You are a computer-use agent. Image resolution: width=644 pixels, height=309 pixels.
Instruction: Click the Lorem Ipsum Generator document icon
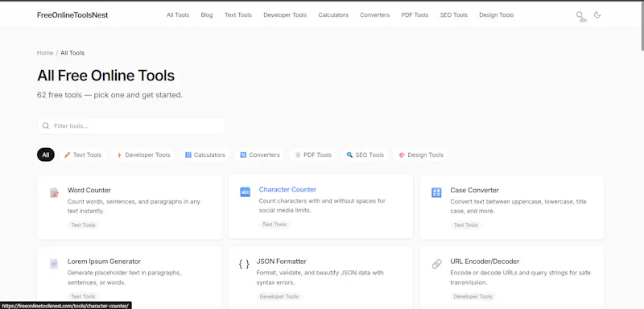(54, 263)
